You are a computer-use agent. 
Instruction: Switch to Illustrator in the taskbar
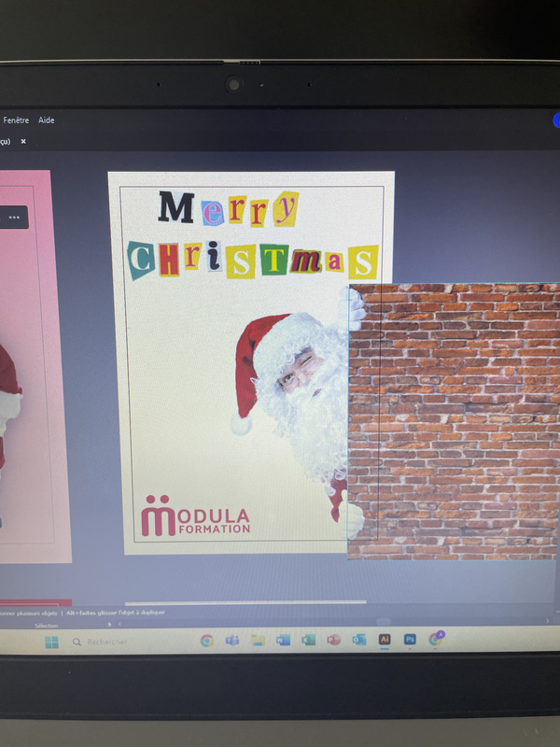pos(384,640)
